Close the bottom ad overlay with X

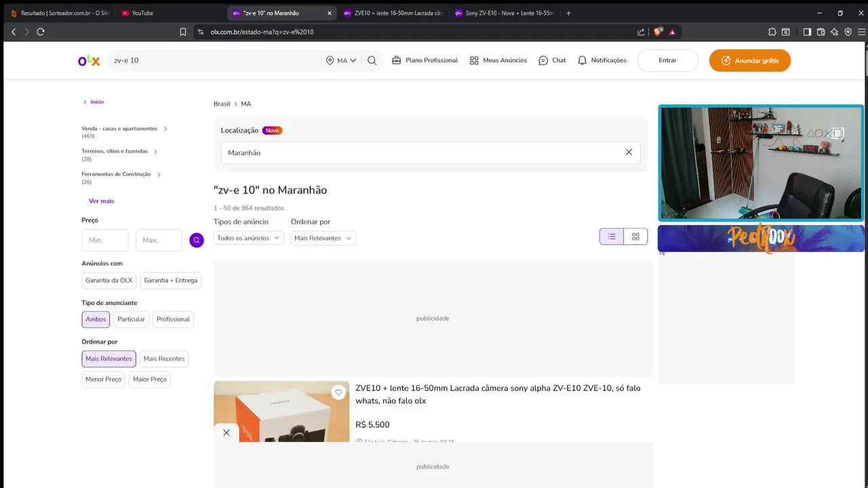pos(226,432)
